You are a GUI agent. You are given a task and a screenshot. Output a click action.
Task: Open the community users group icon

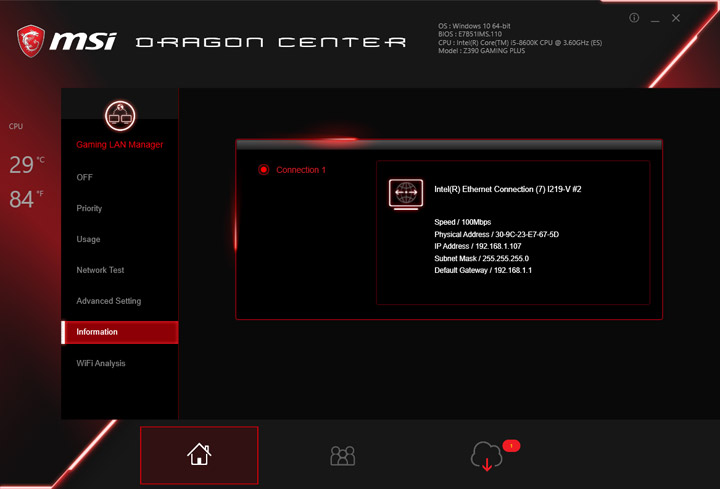pyautogui.click(x=343, y=455)
